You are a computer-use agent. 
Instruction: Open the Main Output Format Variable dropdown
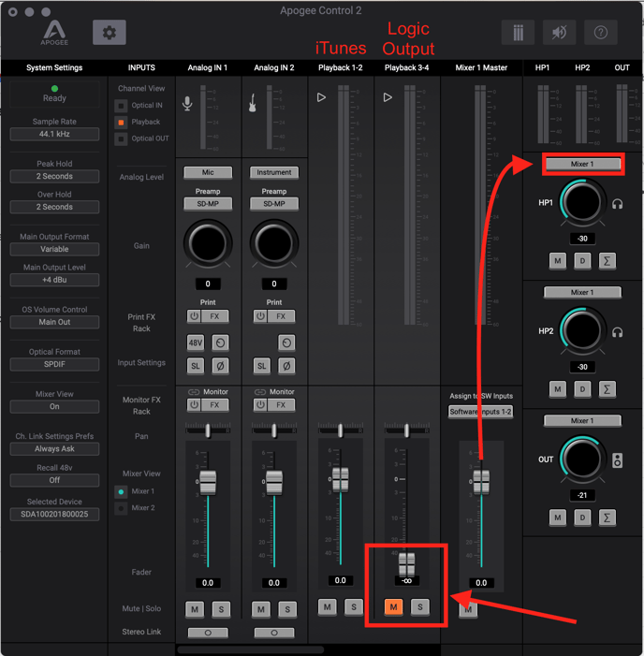(54, 249)
